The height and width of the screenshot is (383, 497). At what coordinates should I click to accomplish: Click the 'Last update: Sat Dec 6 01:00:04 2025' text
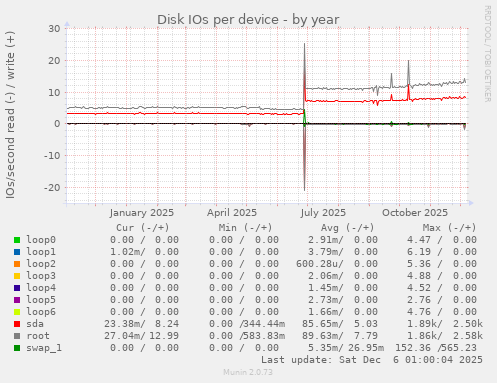point(372,360)
